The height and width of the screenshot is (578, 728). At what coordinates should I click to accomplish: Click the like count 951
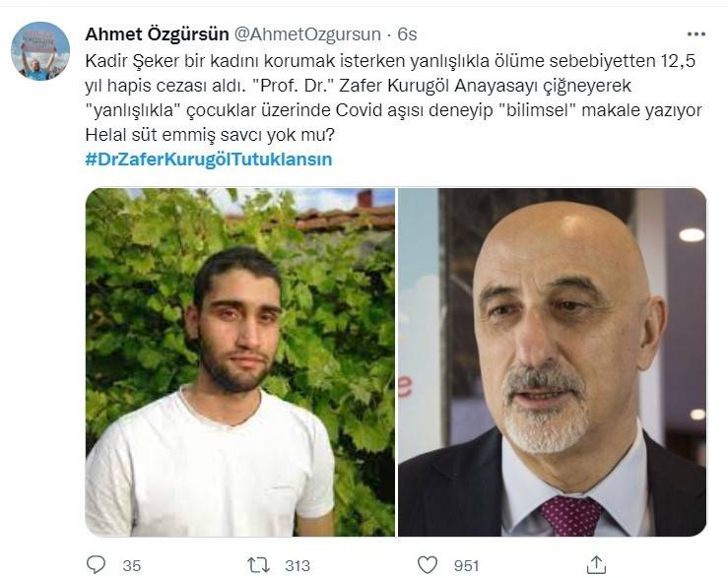point(467,565)
